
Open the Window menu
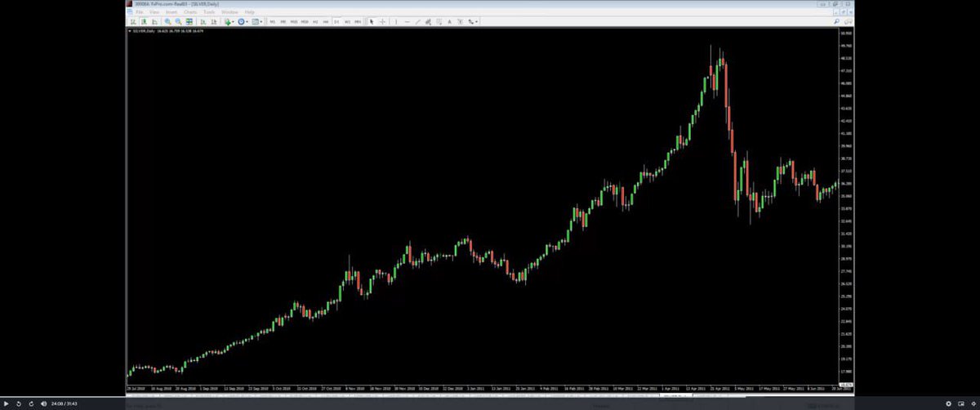[229, 12]
